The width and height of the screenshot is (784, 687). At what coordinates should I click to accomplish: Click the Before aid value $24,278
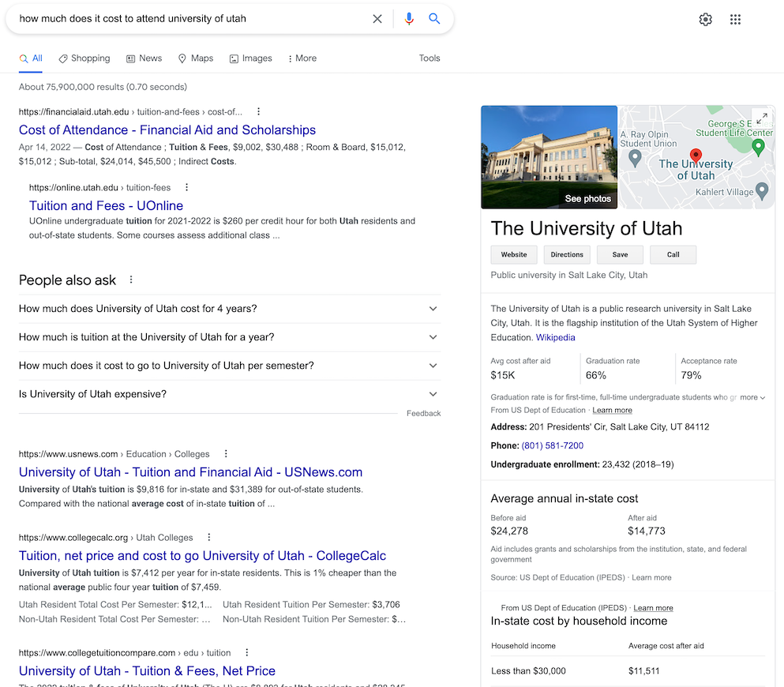pos(509,531)
